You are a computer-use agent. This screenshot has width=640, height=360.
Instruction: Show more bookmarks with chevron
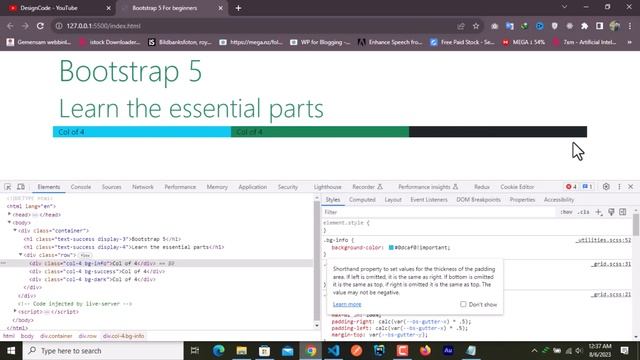(629, 42)
